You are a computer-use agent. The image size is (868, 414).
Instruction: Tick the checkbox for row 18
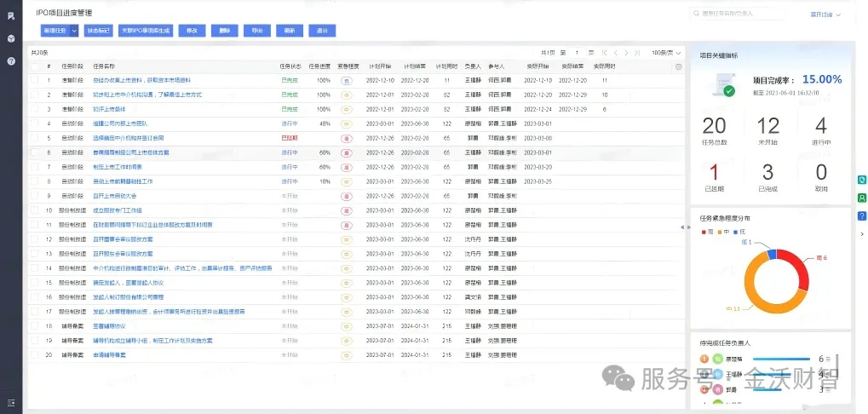[x=34, y=326]
